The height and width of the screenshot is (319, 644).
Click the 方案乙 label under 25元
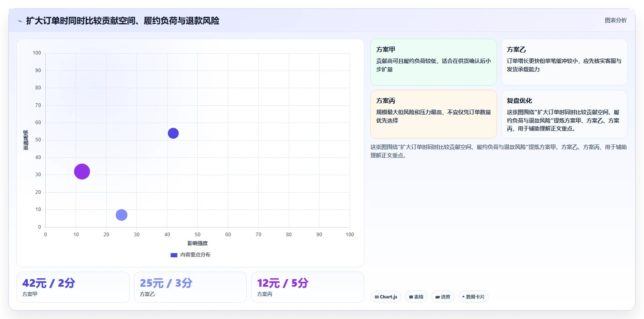point(147,294)
